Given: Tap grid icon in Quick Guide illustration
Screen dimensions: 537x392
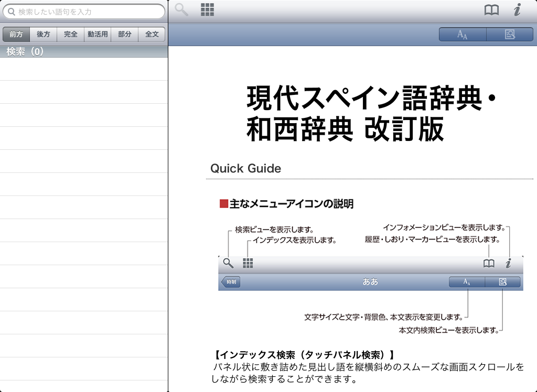Looking at the screenshot, I should 248,263.
